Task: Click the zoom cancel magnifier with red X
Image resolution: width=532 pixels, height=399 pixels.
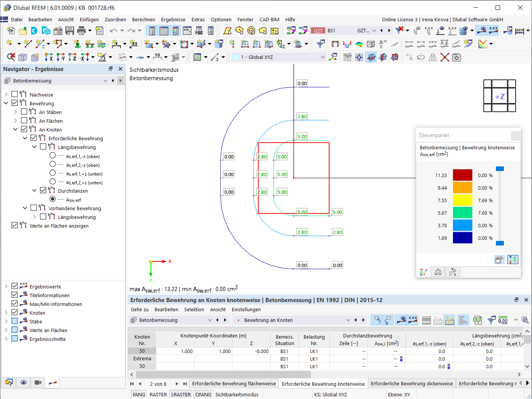Action: (x=11, y=57)
